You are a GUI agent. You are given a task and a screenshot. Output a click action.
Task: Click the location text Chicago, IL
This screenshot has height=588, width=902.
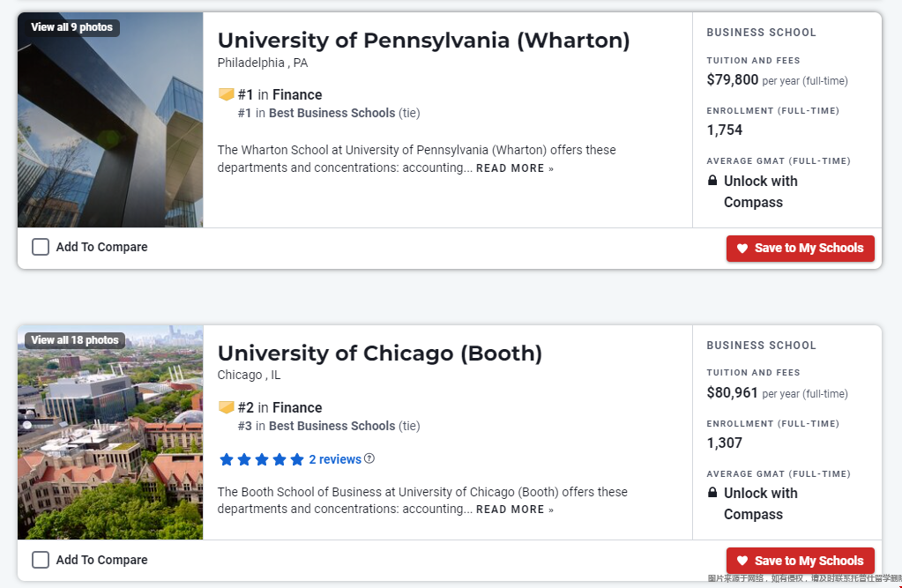tap(249, 376)
